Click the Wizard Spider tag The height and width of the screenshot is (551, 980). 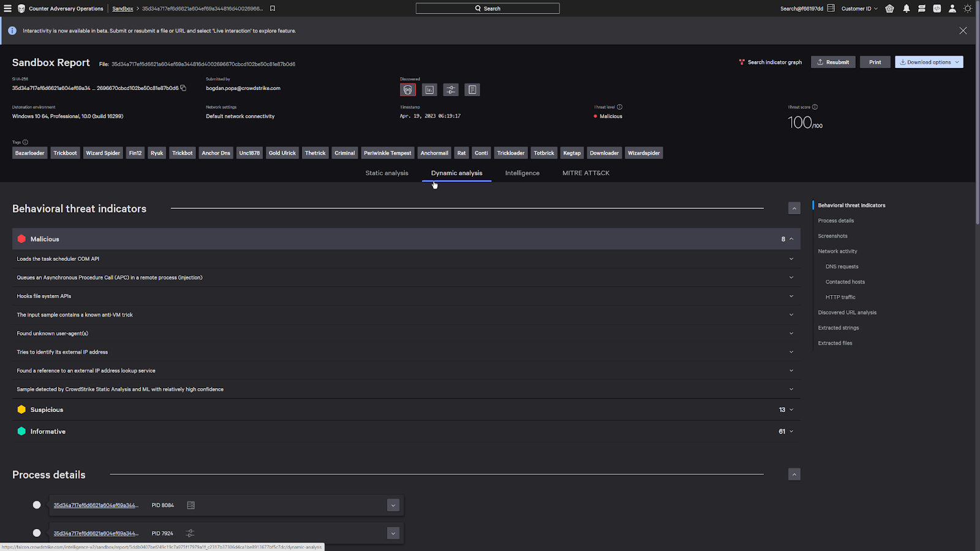click(x=103, y=153)
